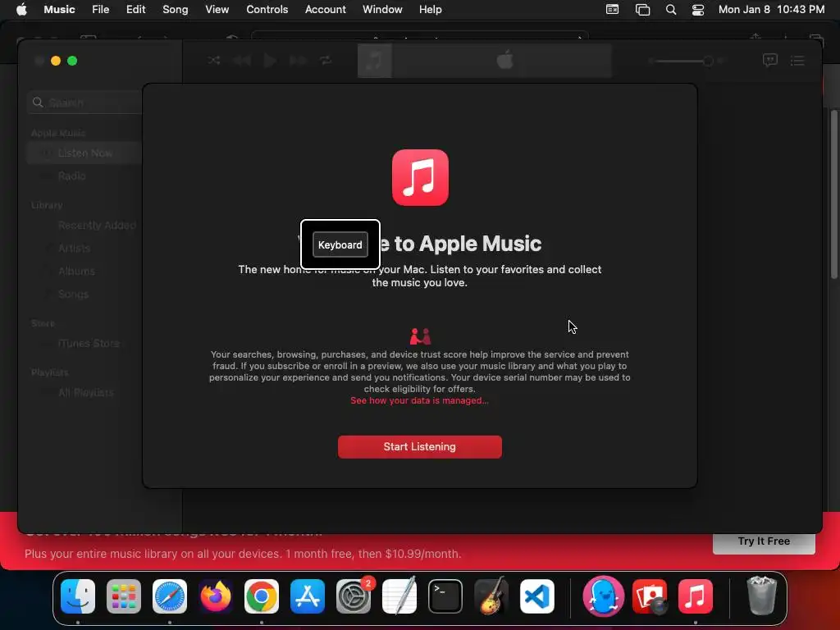Click the Keyboard tooltip label
840x630 pixels.
coord(340,244)
